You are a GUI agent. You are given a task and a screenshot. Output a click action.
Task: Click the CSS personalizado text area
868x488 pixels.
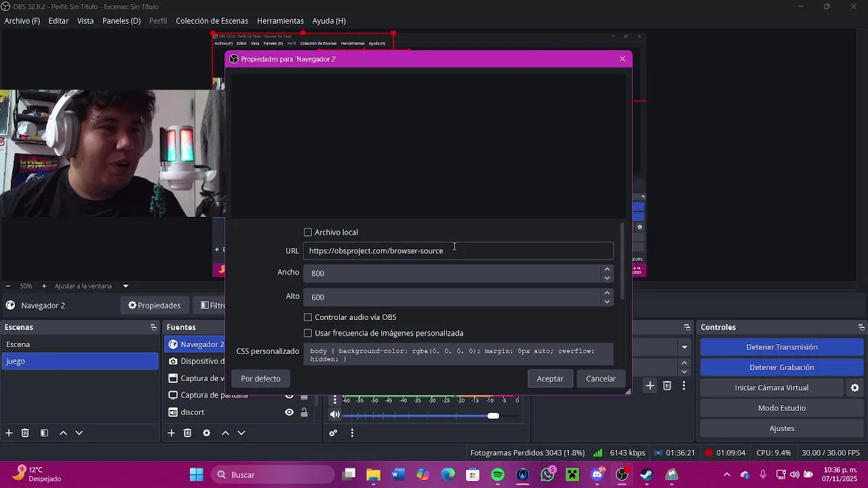click(x=458, y=354)
